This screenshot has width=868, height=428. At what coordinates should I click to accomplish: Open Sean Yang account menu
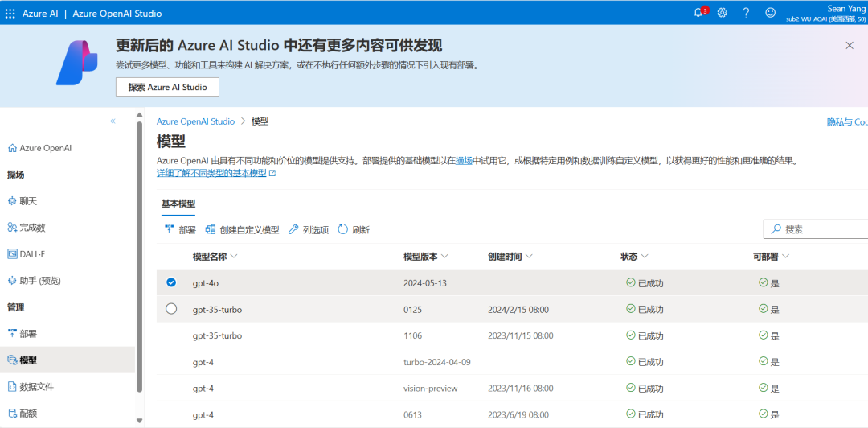827,13
